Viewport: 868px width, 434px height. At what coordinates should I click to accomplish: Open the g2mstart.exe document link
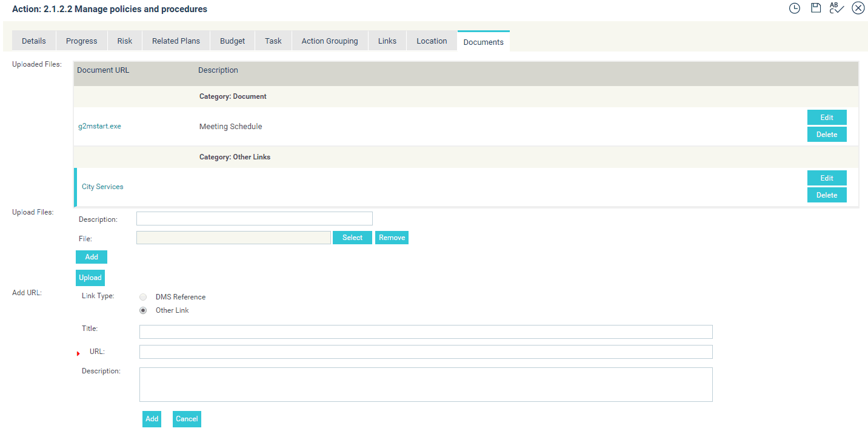pos(100,127)
